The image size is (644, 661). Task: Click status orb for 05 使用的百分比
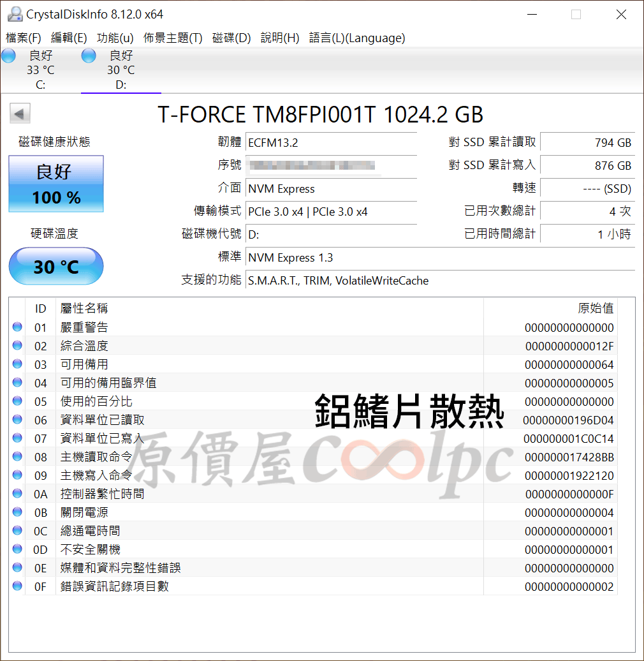(x=17, y=401)
